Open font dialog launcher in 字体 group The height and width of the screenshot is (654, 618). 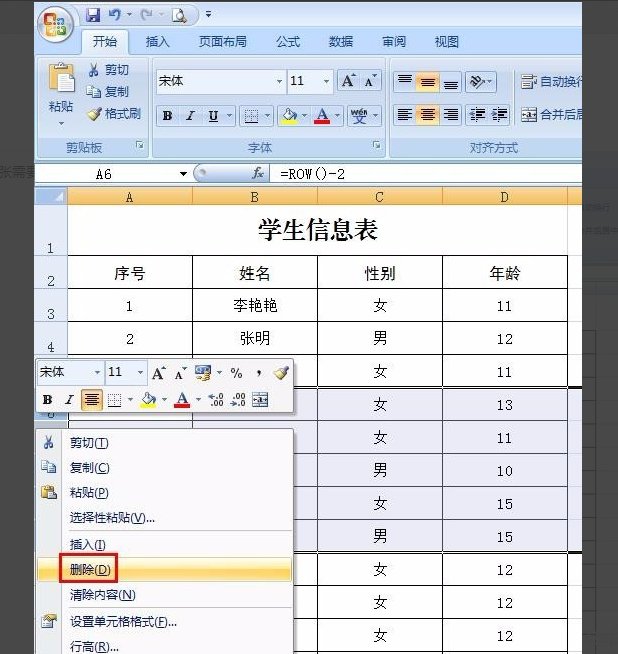pyautogui.click(x=377, y=145)
